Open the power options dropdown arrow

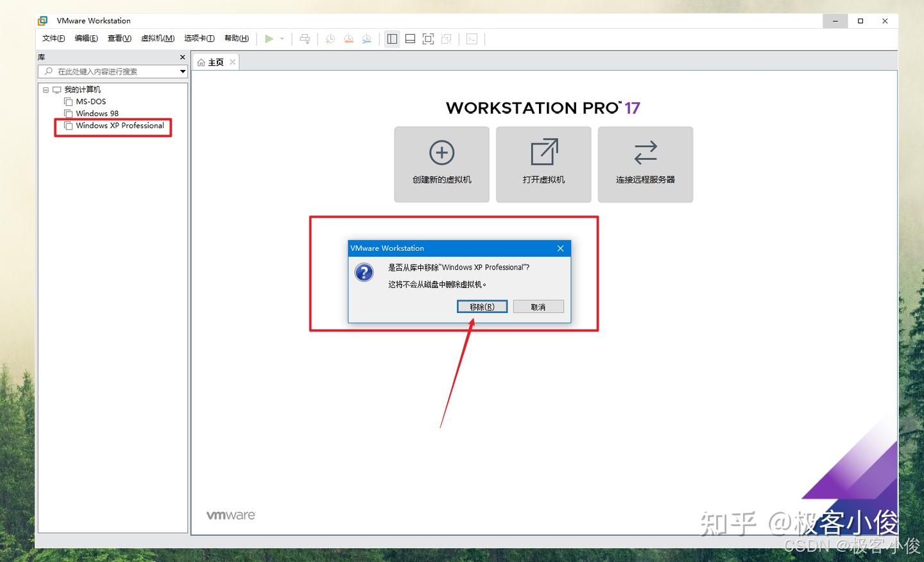(x=282, y=39)
